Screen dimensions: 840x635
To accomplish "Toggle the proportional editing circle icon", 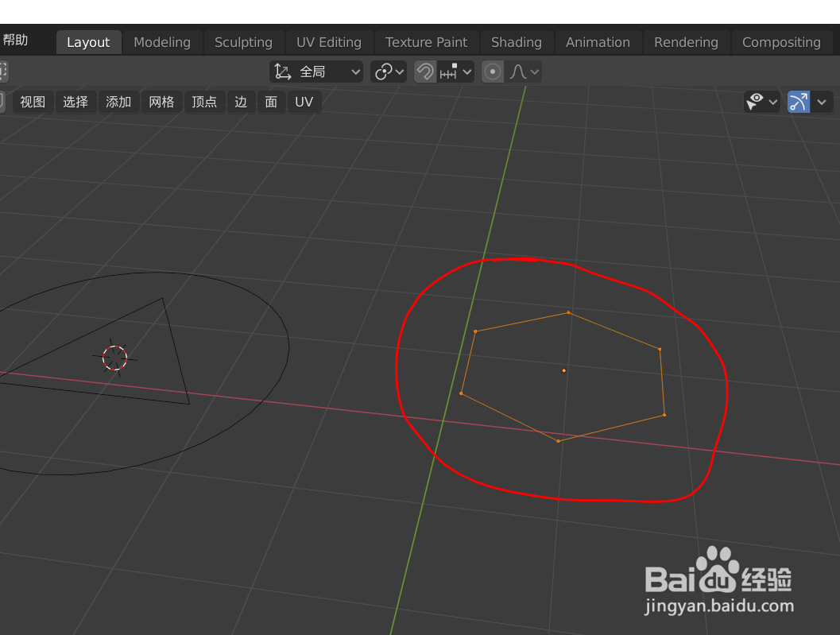I will (x=493, y=72).
